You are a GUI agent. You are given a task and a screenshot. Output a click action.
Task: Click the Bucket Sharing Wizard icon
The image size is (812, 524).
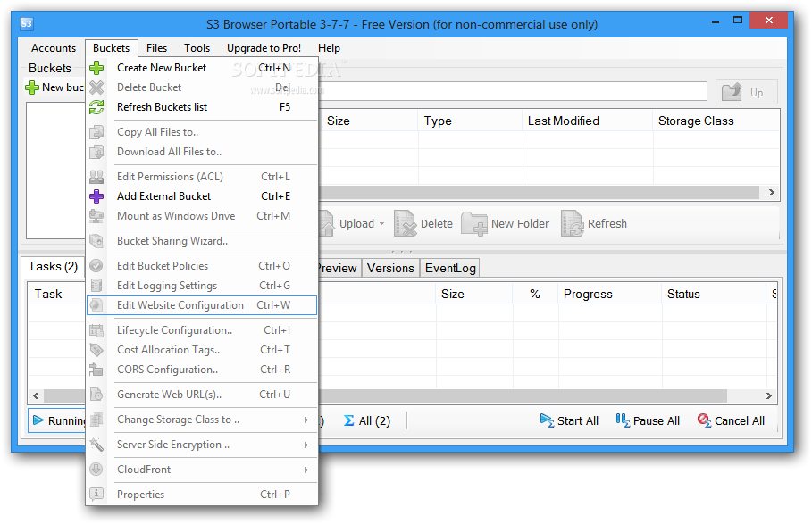point(96,240)
